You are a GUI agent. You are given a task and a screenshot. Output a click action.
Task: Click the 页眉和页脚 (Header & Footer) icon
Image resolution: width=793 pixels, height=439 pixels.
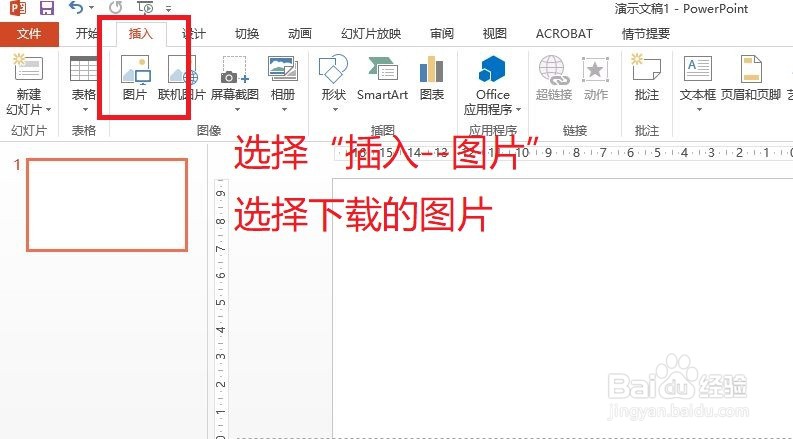point(751,69)
